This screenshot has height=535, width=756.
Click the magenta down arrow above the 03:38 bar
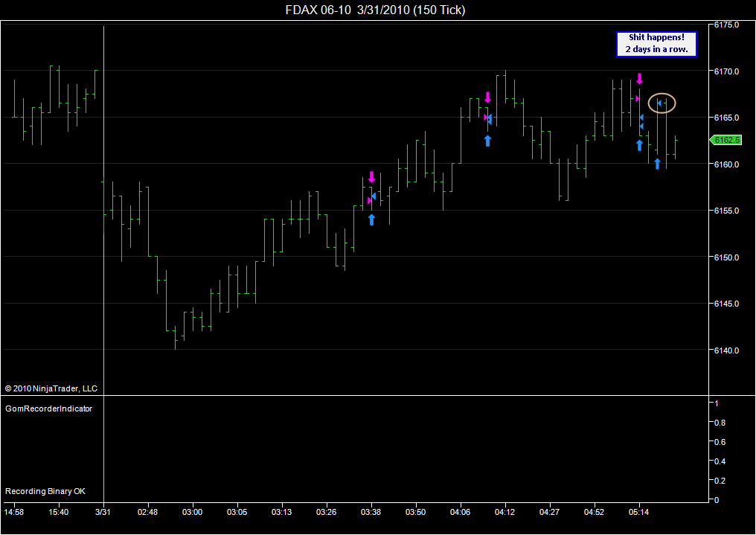[371, 177]
